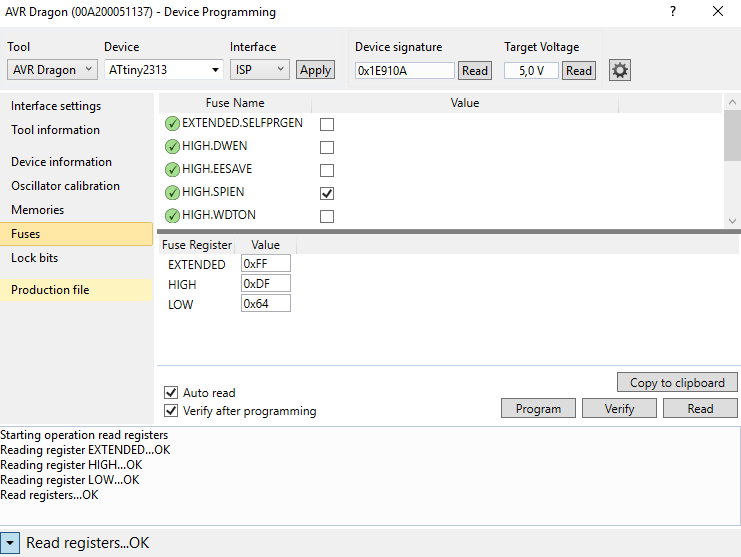Expand the status bar dropdown arrow icon

tap(10, 543)
